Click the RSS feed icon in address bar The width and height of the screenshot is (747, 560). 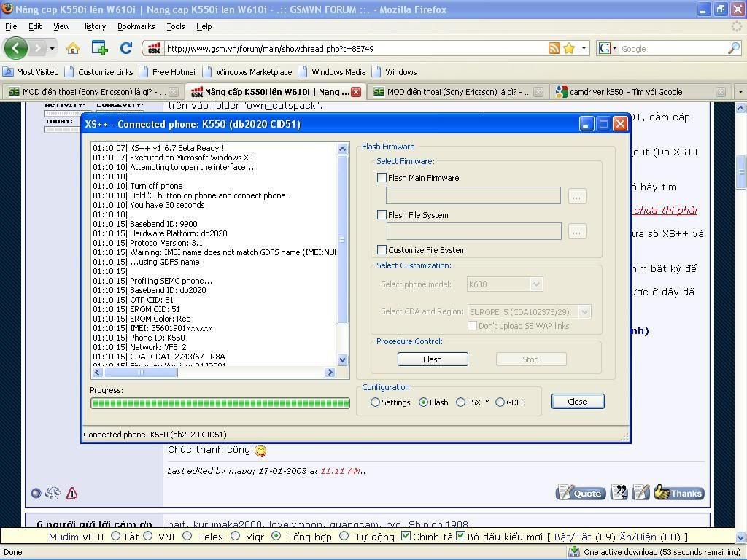(x=554, y=48)
